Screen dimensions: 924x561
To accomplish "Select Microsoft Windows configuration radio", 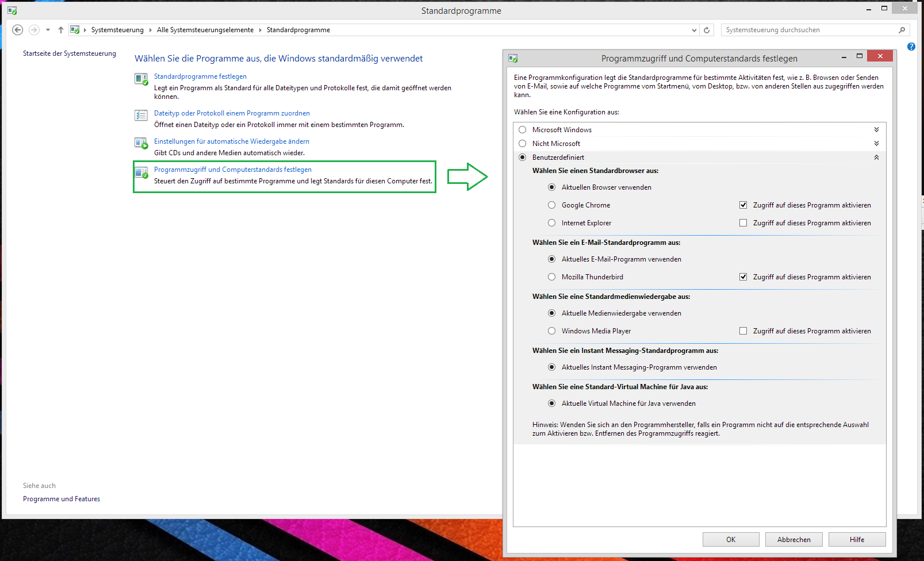I will click(523, 130).
